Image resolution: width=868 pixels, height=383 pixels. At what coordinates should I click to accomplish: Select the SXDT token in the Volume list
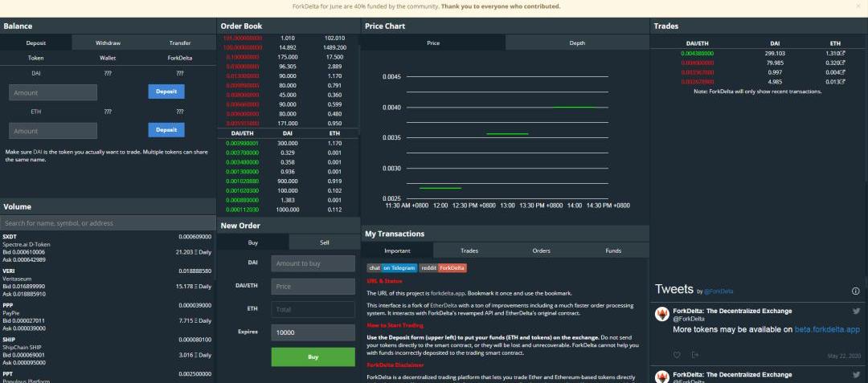(107, 248)
